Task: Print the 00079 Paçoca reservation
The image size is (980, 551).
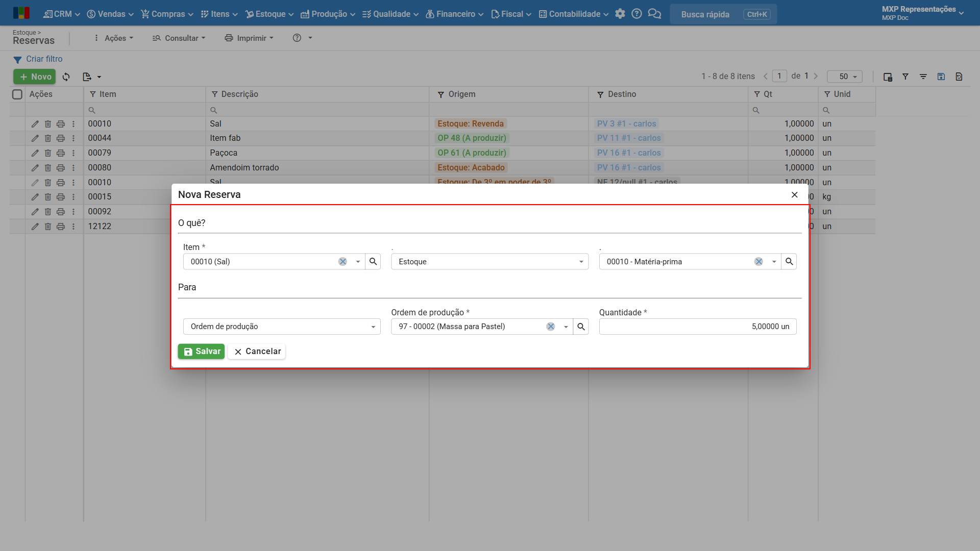Action: click(x=61, y=153)
